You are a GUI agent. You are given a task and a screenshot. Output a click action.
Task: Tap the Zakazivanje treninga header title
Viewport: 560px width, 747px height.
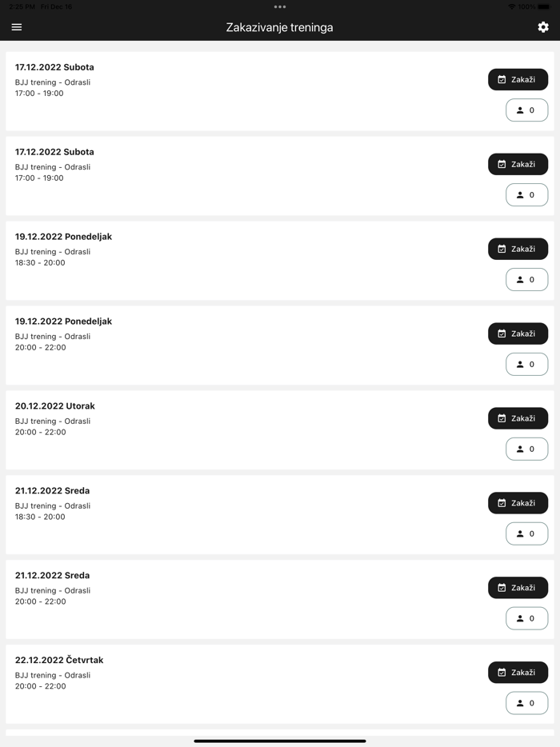(279, 27)
